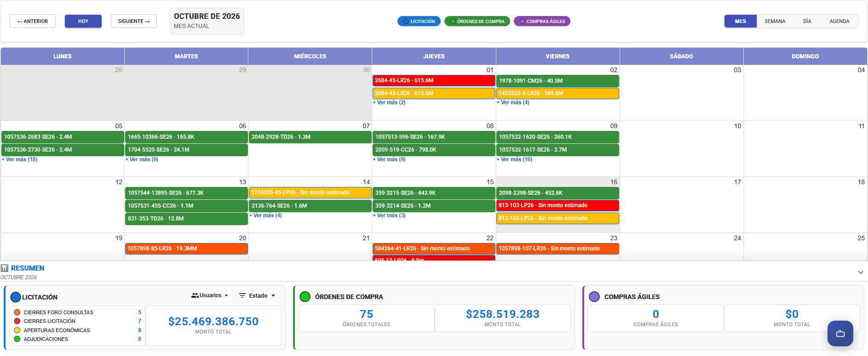Click the purple Compras Ágiles summary circle
Image resolution: width=868 pixels, height=356 pixels.
[x=594, y=297]
